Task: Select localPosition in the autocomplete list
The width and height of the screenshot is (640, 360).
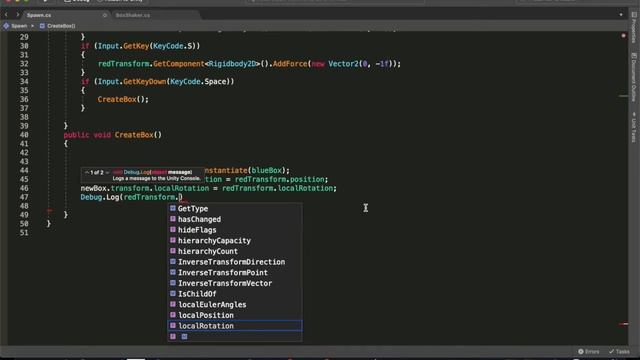Action: (235, 315)
